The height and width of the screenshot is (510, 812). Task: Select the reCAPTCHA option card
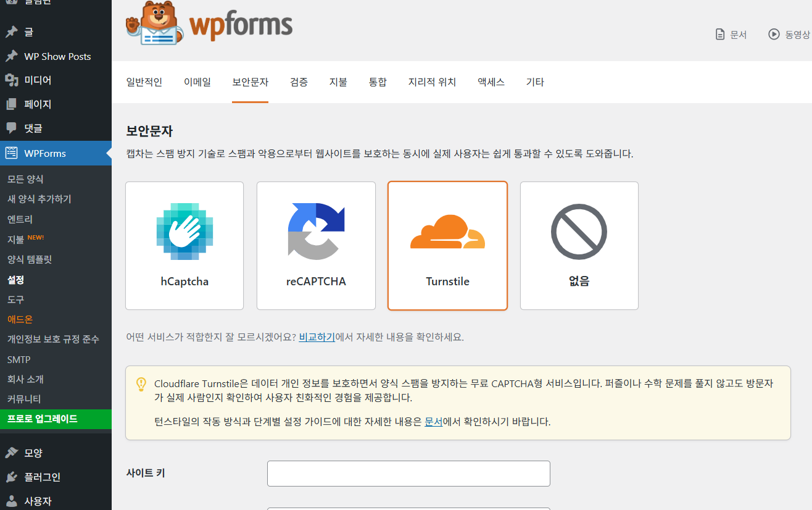tap(316, 246)
